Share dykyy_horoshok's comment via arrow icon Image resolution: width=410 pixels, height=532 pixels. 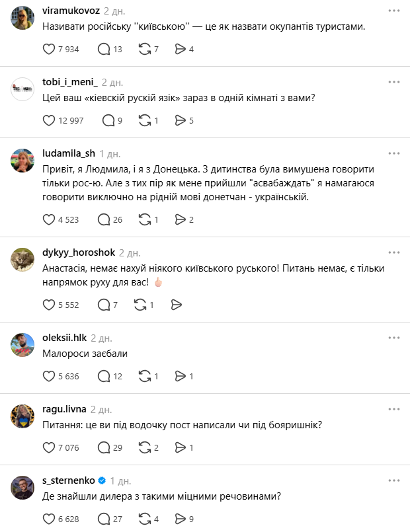point(177,305)
